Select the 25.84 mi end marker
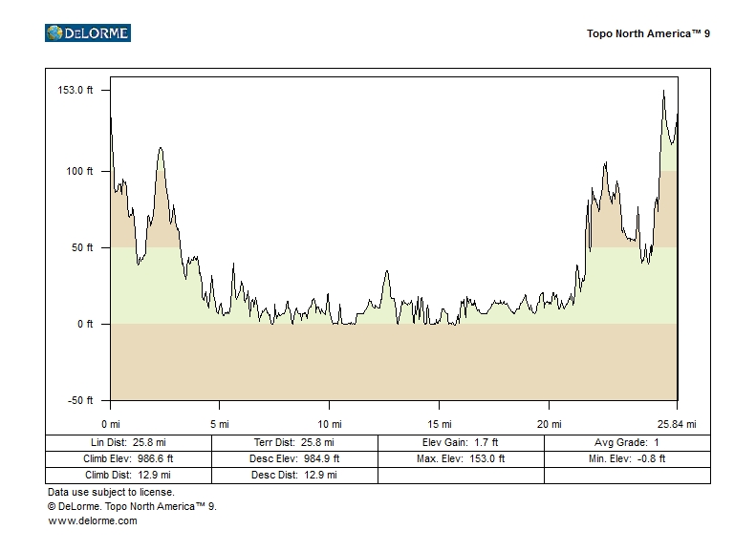This screenshot has width=756, height=552. 677,423
